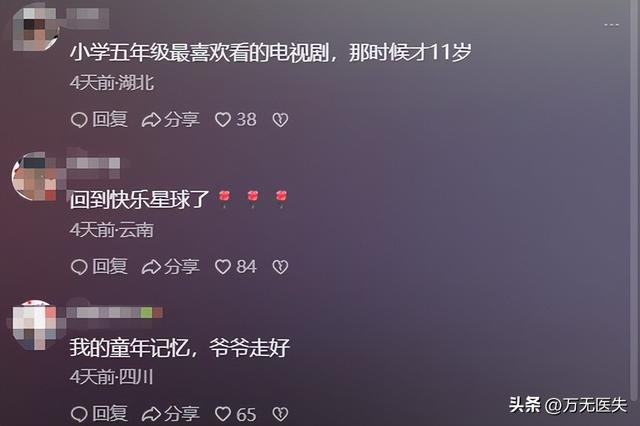
Task: Open second commenter's avatar profile
Action: [34, 177]
